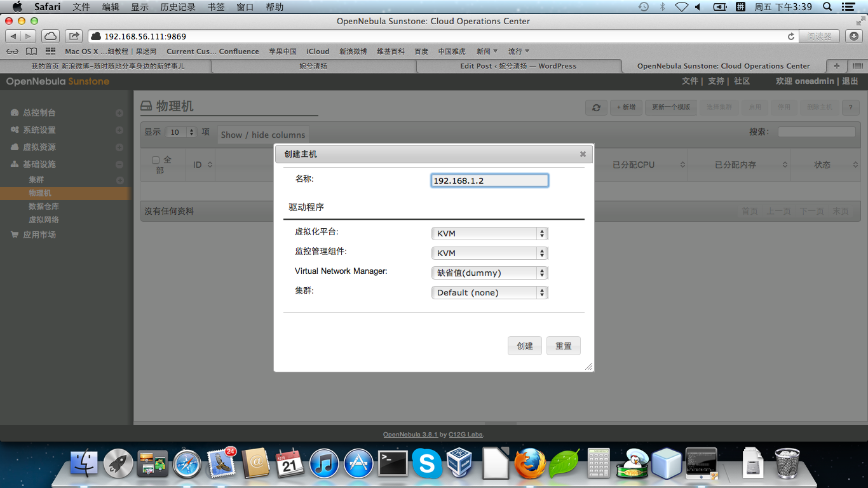Click Safari reload page icon in address bar
This screenshot has width=868, height=488.
click(791, 36)
